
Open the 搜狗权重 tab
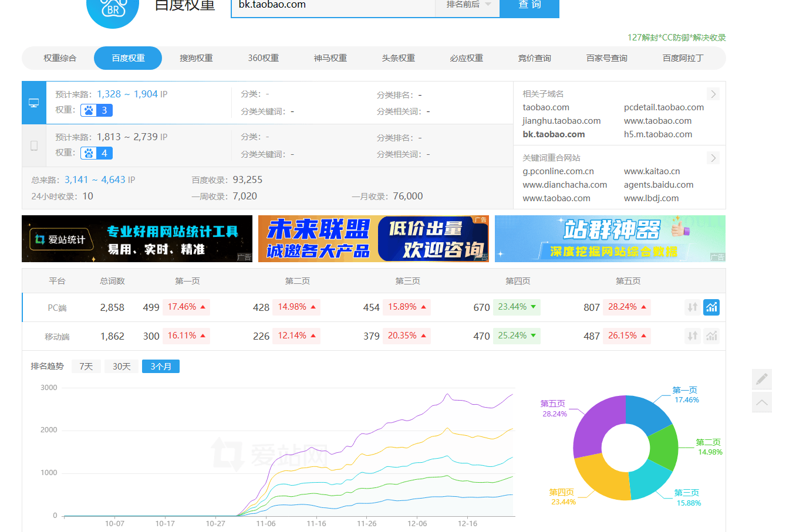click(196, 58)
